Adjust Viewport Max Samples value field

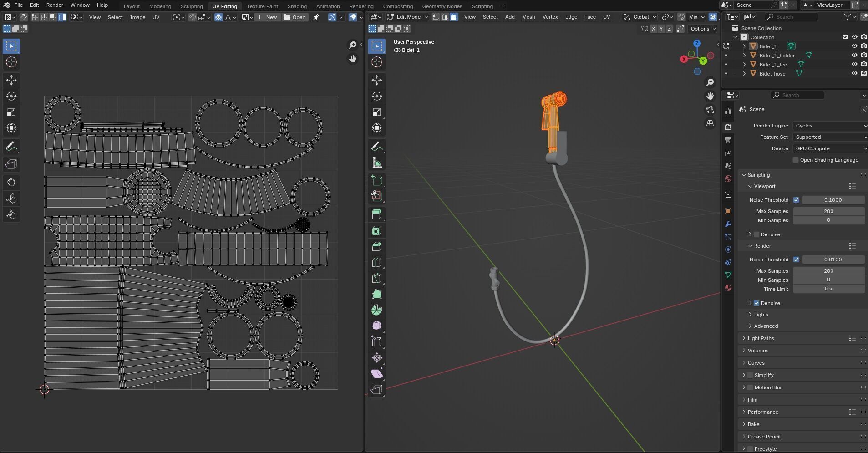pos(828,211)
